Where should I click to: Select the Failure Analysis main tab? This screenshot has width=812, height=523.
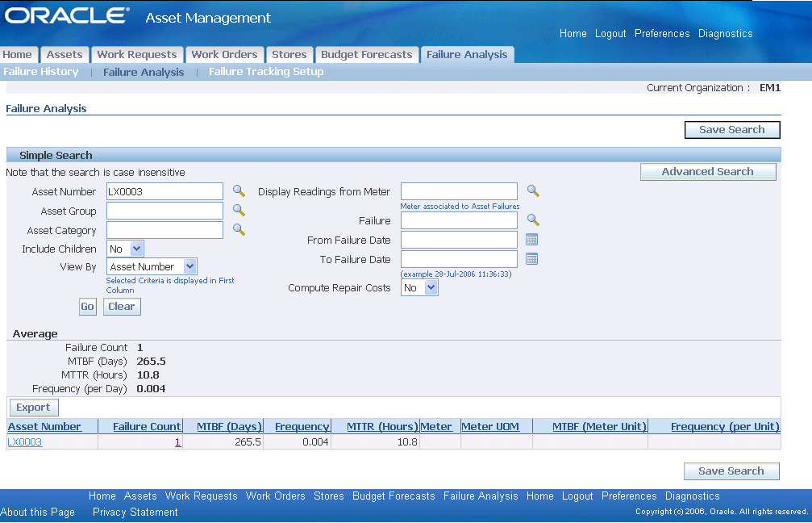pyautogui.click(x=467, y=54)
